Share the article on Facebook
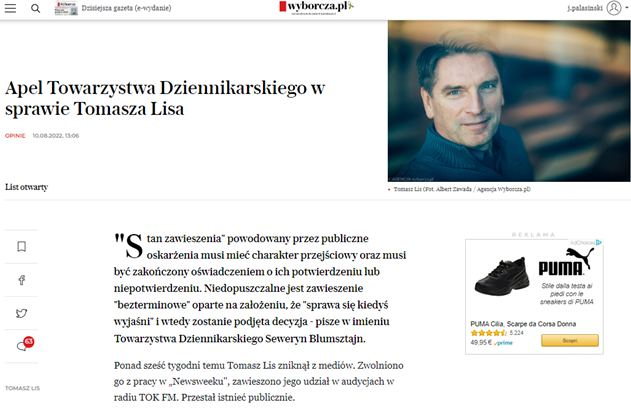Image resolution: width=631 pixels, height=411 pixels. 22,280
